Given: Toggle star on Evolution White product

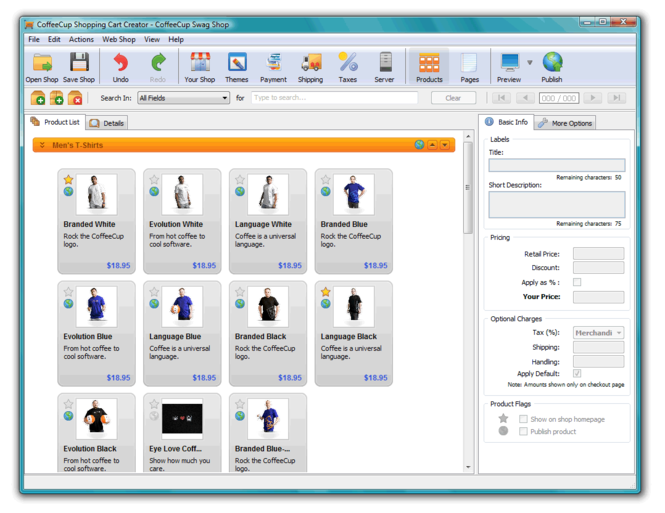Looking at the screenshot, I should (154, 179).
